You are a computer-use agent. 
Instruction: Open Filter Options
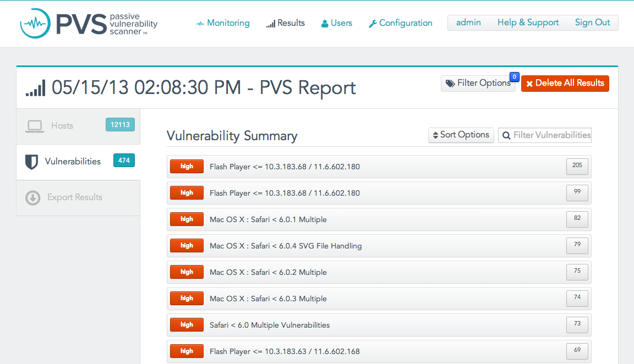pyautogui.click(x=478, y=83)
